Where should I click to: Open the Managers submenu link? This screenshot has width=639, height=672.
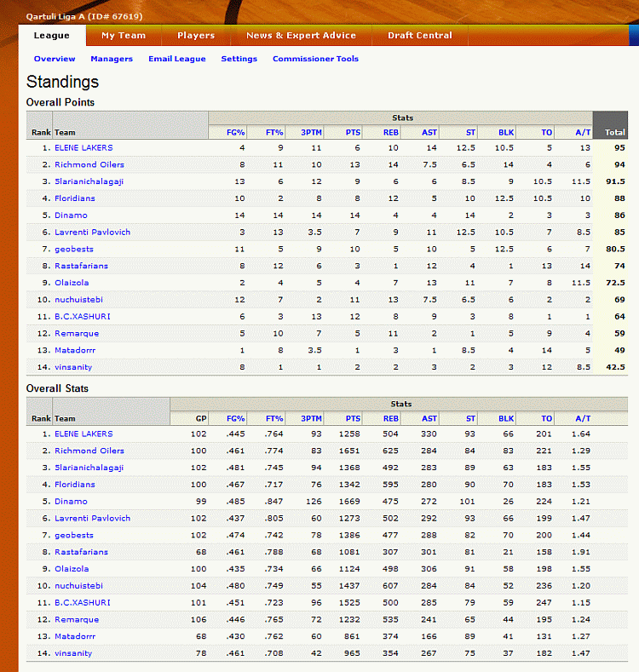[112, 59]
